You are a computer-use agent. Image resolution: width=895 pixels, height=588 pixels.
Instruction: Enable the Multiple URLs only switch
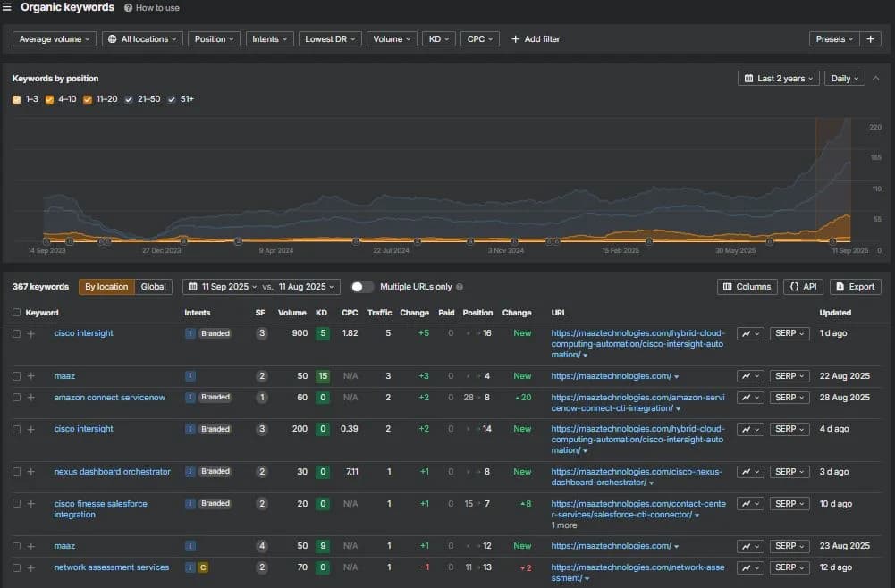coord(362,287)
